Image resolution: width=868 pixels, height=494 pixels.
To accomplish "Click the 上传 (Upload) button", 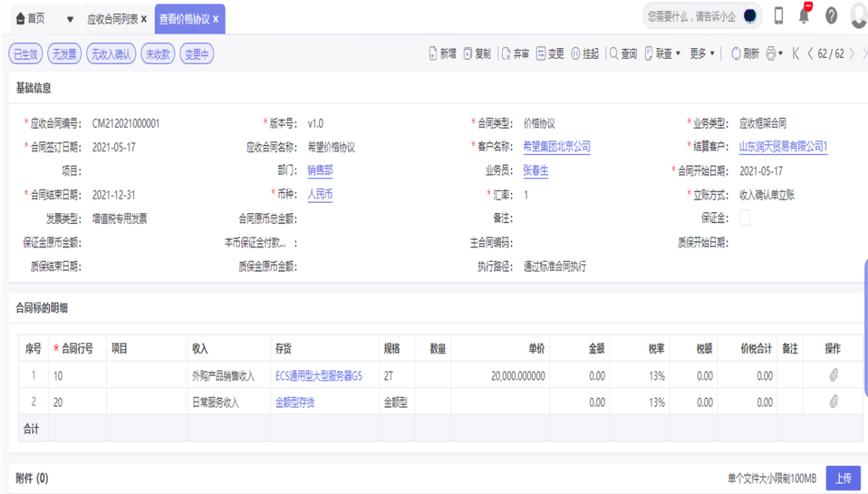I will (843, 478).
